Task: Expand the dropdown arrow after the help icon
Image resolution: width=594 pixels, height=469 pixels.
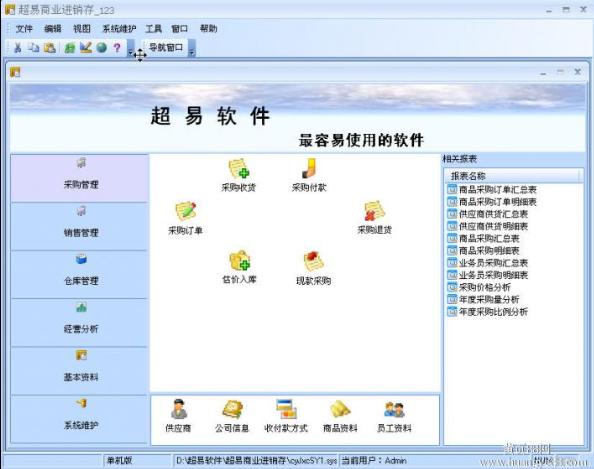Action: click(x=130, y=48)
